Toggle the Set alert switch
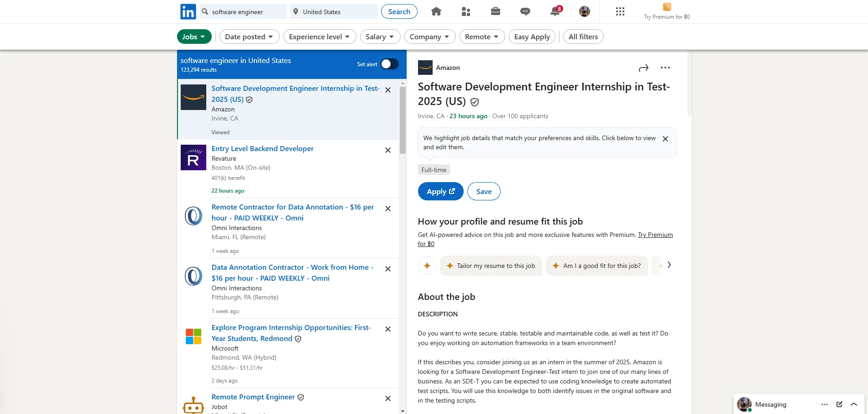Screen dimensions: 868x414 tap(390, 64)
